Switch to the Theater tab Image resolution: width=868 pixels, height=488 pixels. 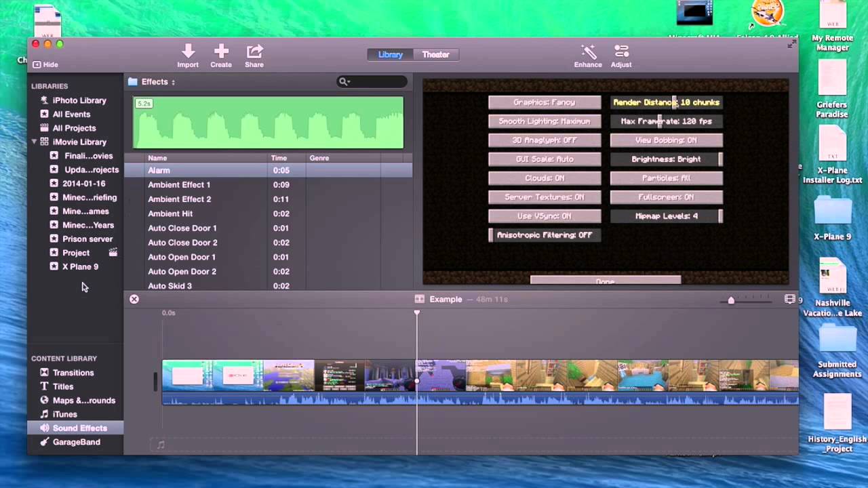(x=435, y=54)
